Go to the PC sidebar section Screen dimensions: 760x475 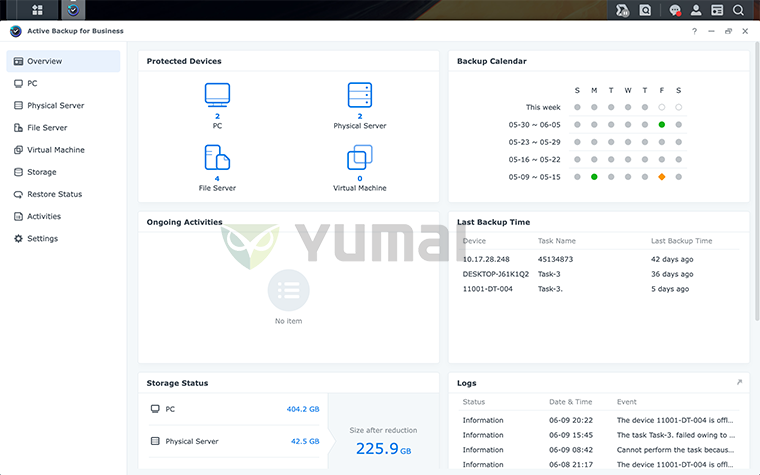coord(63,83)
